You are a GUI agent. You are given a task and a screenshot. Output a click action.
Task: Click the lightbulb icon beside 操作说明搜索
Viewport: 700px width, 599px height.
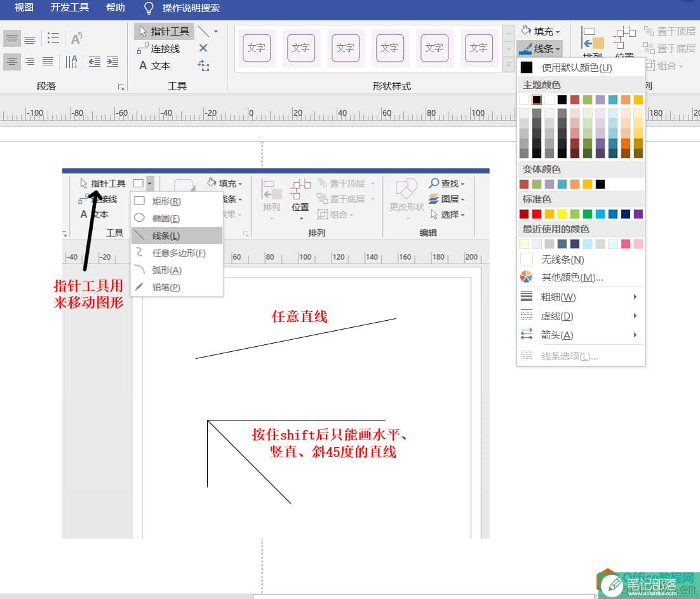pos(148,8)
